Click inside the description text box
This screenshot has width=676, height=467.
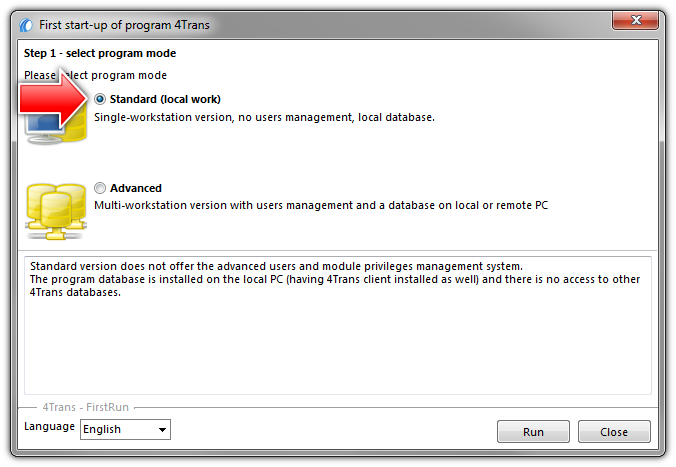(x=338, y=326)
